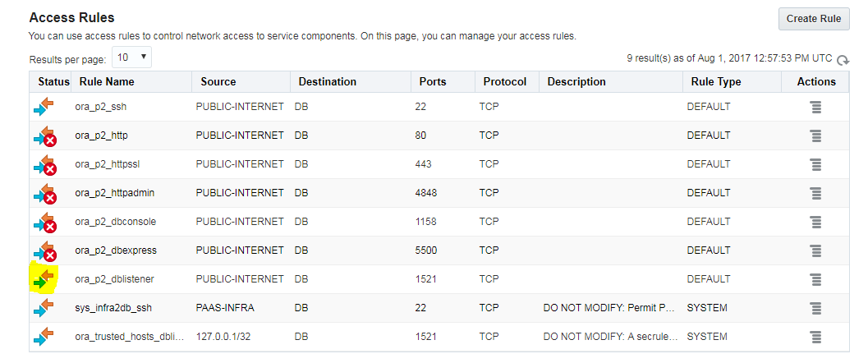The width and height of the screenshot is (868, 363).
Task: Click the Source column header
Action: pyautogui.click(x=218, y=82)
